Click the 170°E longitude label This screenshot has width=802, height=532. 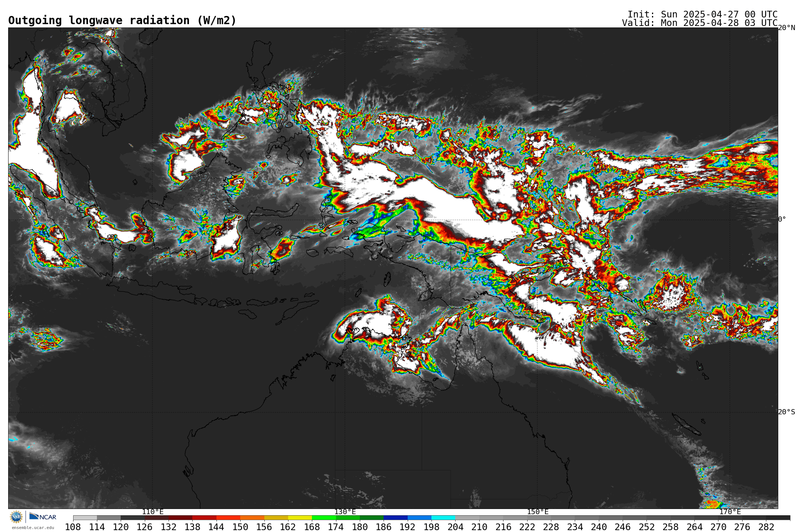pos(730,512)
